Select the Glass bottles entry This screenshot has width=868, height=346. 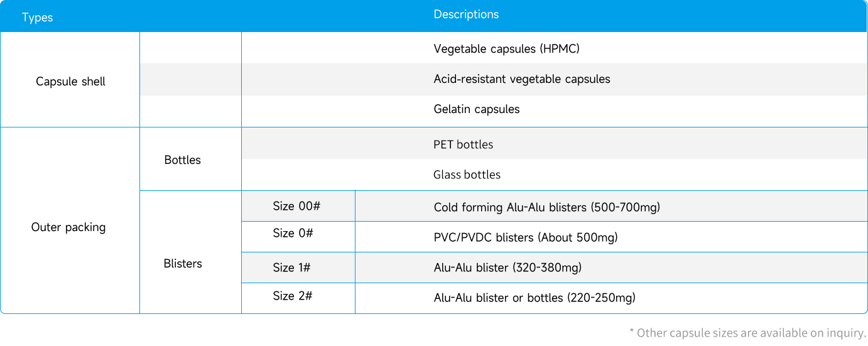pyautogui.click(x=467, y=175)
